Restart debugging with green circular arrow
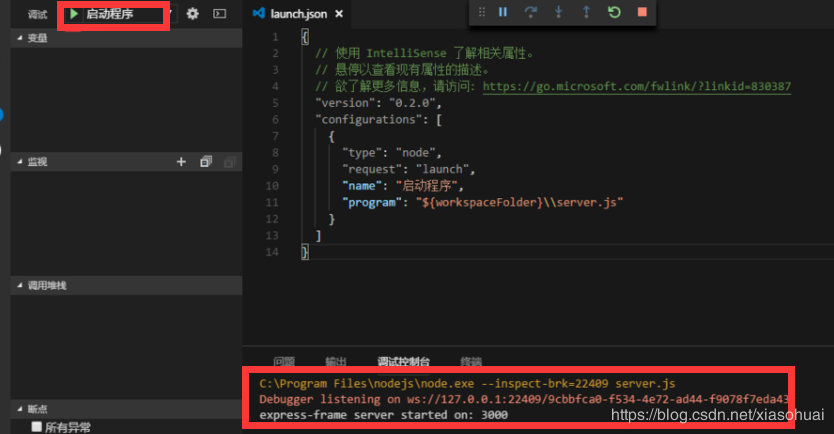 point(614,12)
